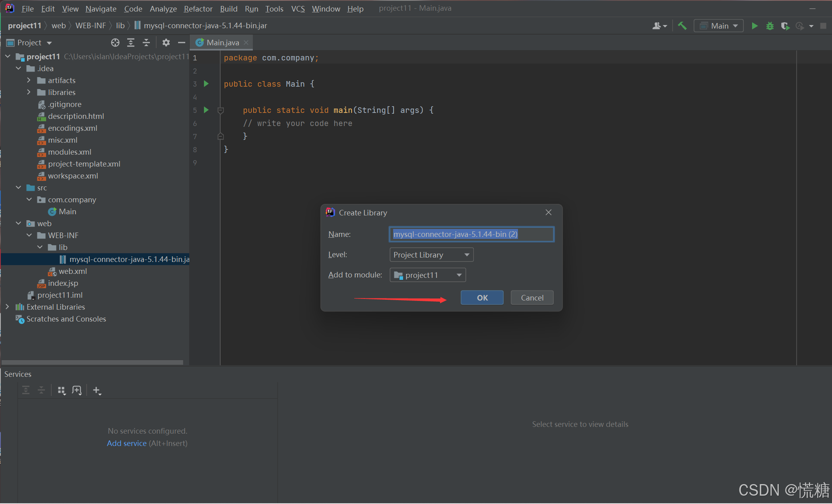Screen dimensions: 832x504
Task: Click the Project panel horizontal scrollbar
Action: (92, 362)
